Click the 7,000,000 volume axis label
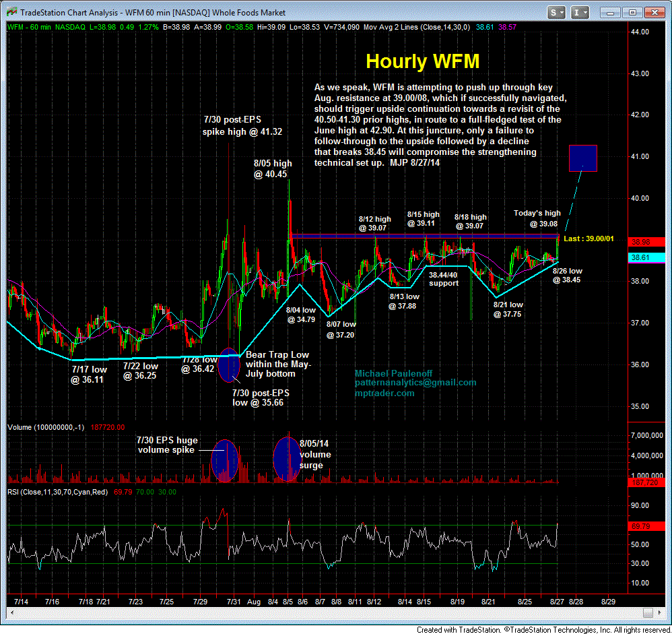The image size is (672, 634). tap(646, 435)
